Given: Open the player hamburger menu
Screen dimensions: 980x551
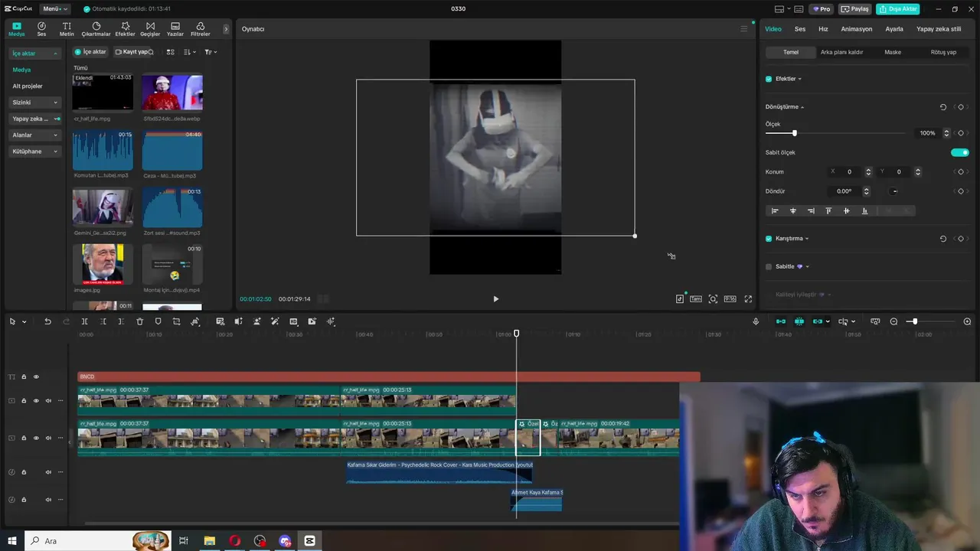Looking at the screenshot, I should pos(743,29).
